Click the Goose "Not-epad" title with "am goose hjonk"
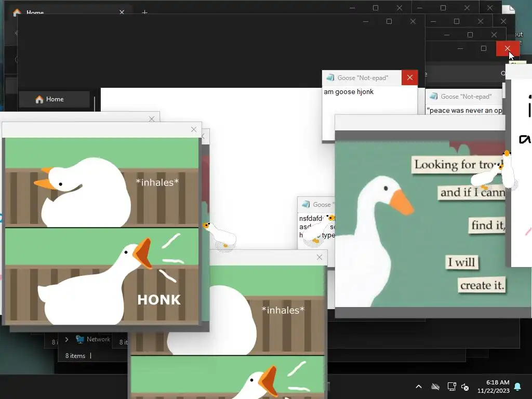The height and width of the screenshot is (399, 532). 362,78
